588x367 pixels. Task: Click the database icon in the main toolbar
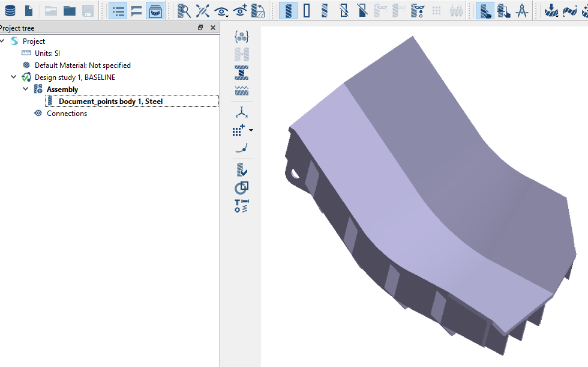click(10, 10)
